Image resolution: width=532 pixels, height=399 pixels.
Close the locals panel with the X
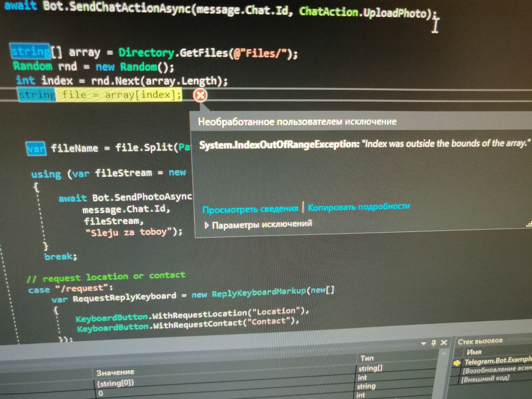(x=443, y=342)
